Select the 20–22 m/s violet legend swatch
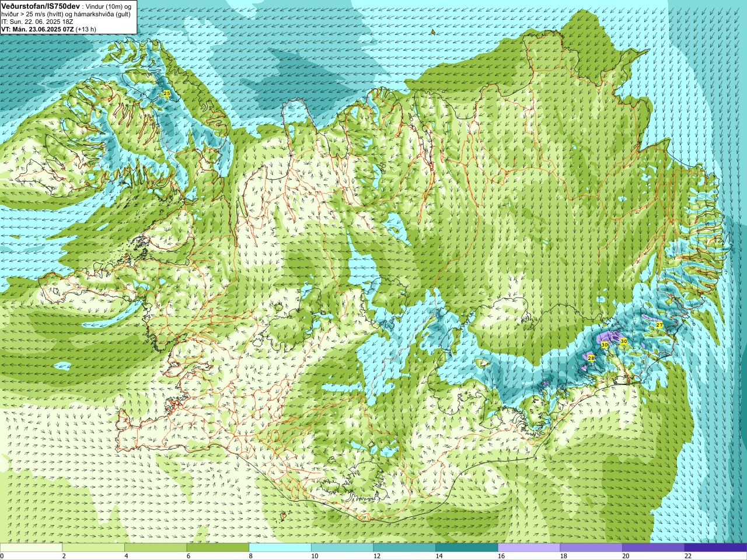 654,547
